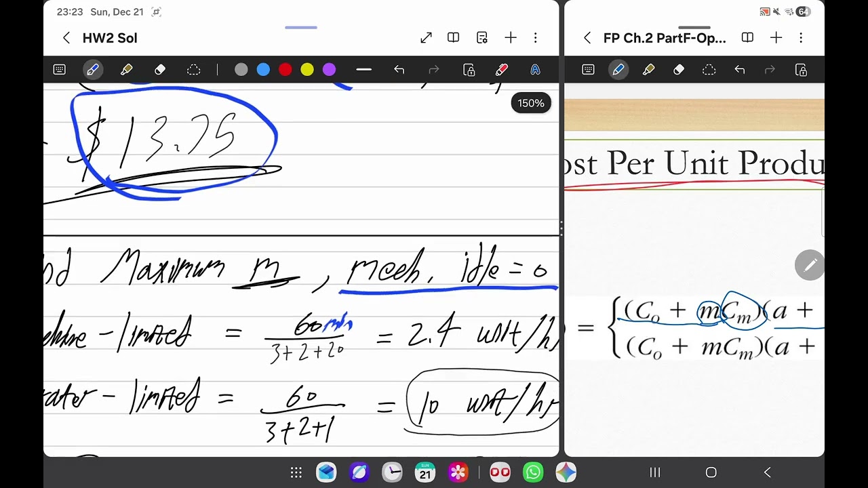Switch to keyboard input in HW2 Sol toolbar
This screenshot has height=488, width=868.
tap(60, 70)
